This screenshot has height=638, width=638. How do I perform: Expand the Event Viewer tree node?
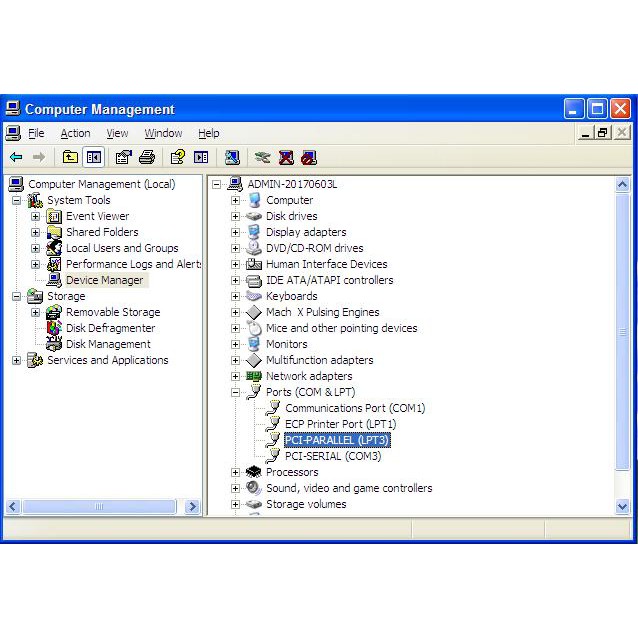pos(35,216)
